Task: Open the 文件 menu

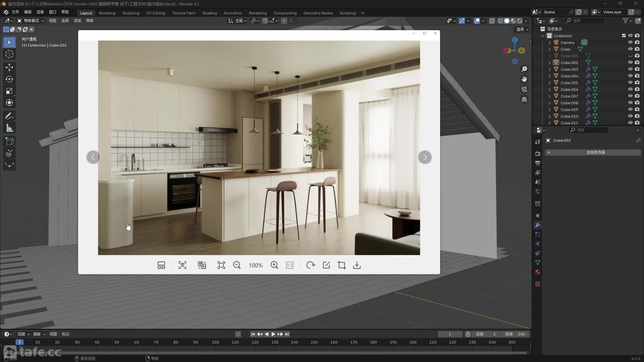Action: tap(15, 12)
